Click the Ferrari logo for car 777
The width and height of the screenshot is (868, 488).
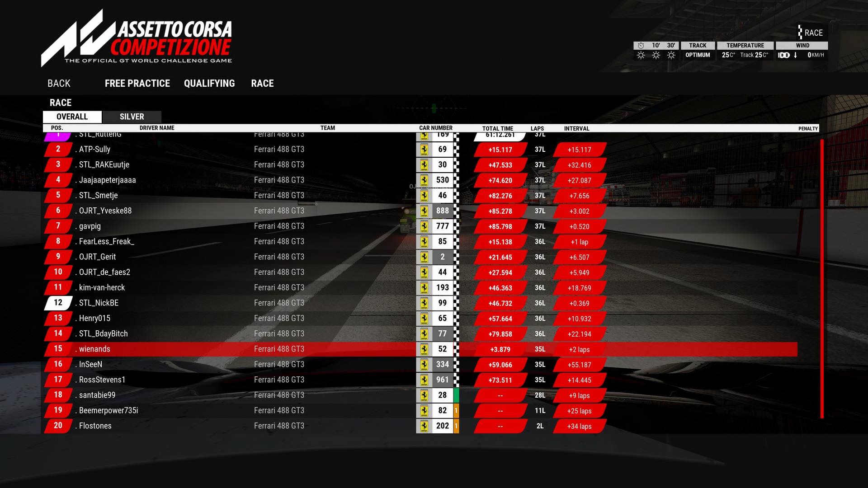(x=424, y=226)
